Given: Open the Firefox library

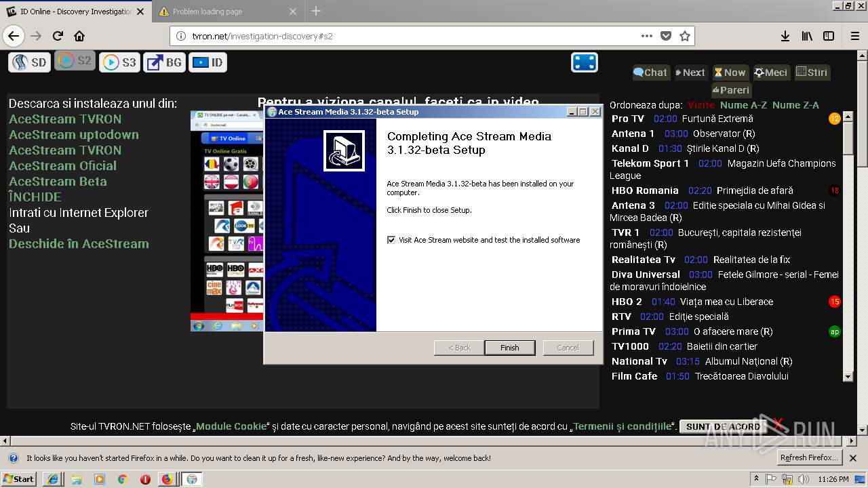Looking at the screenshot, I should [807, 36].
